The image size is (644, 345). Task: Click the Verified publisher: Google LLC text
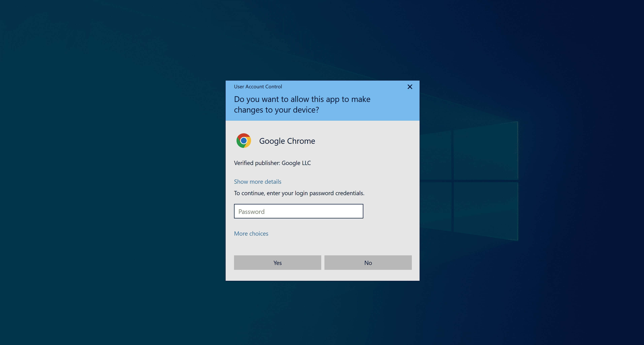pyautogui.click(x=272, y=163)
